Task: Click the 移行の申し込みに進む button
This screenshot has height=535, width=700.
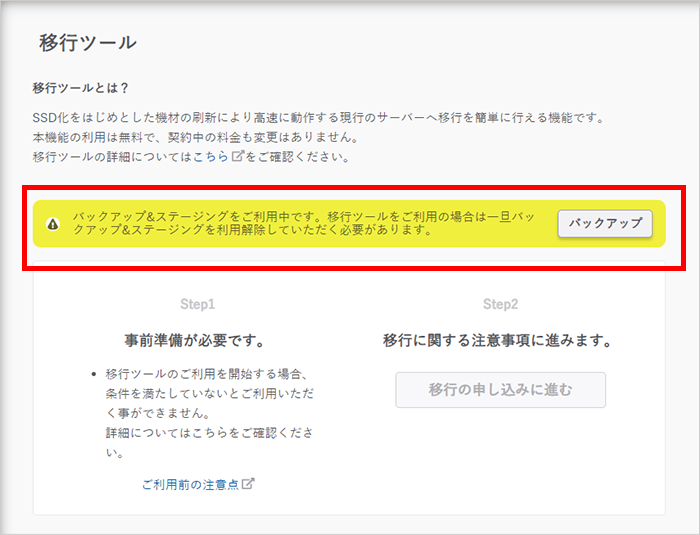Action: [500, 390]
